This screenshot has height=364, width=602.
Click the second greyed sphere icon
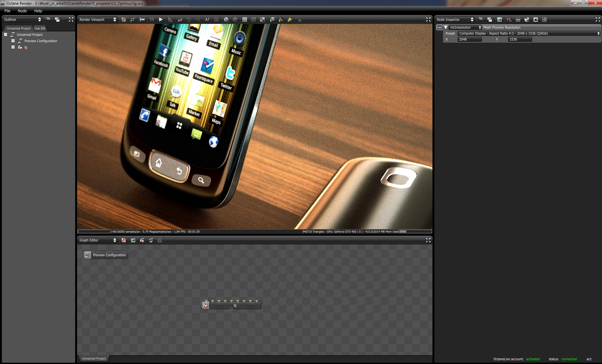[x=235, y=19]
